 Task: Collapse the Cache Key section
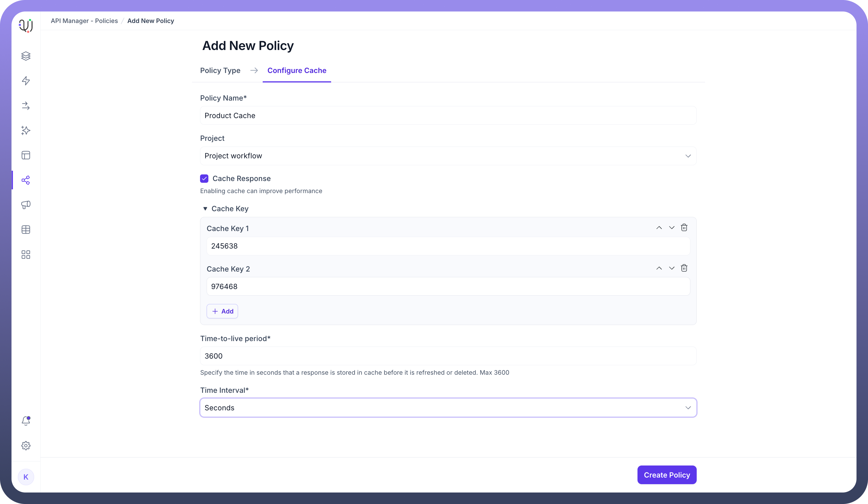pos(205,209)
